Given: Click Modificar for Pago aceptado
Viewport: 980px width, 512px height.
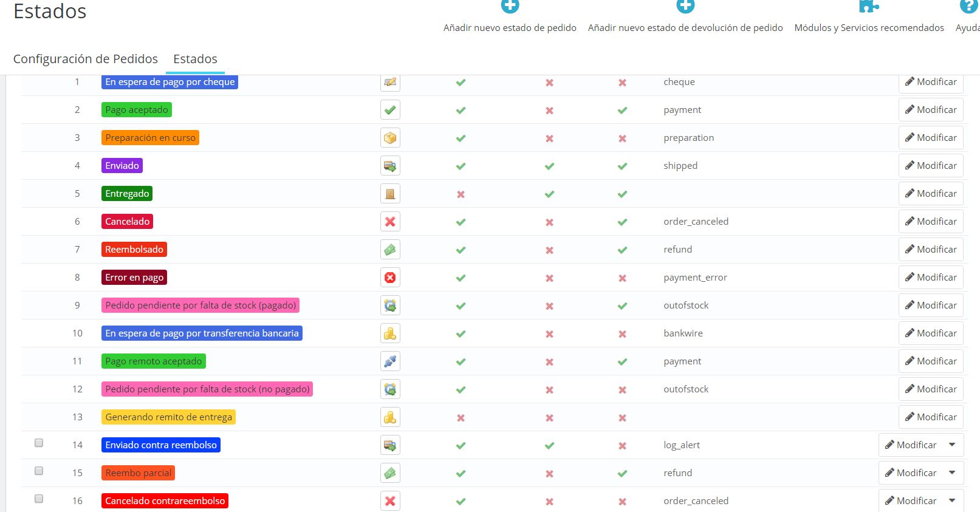Looking at the screenshot, I should tap(931, 110).
